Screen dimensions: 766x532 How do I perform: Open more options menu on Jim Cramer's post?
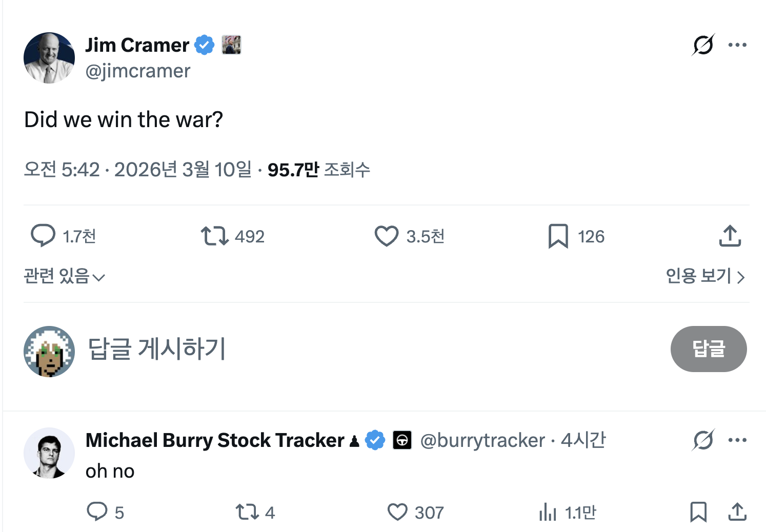[x=737, y=45]
